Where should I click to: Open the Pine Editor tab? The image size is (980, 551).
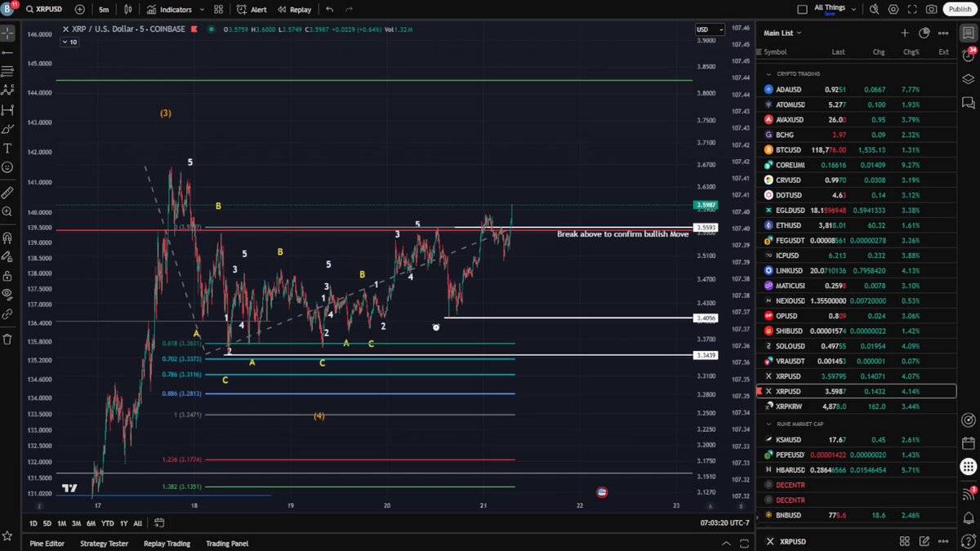click(47, 543)
